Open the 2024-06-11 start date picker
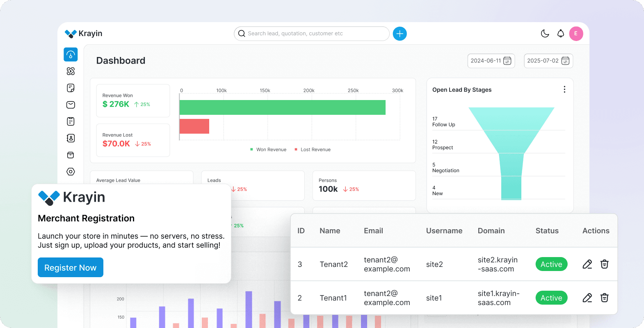Image resolution: width=644 pixels, height=328 pixels. (x=491, y=61)
